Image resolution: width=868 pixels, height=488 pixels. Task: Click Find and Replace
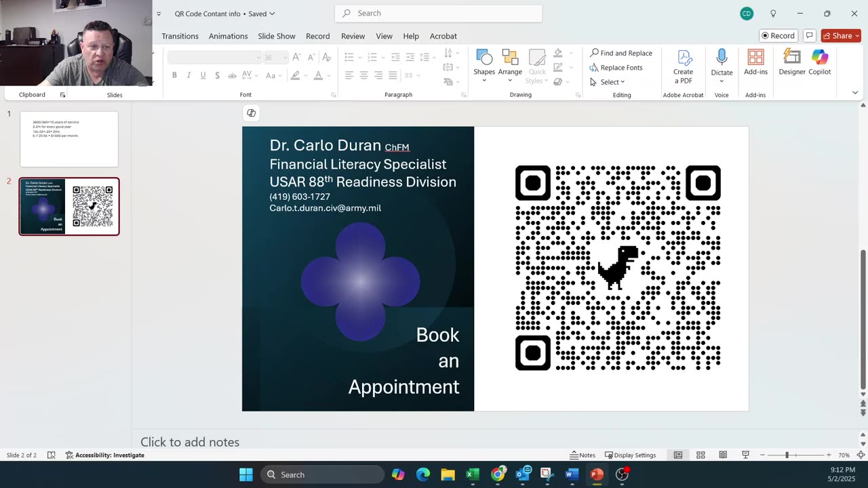620,53
